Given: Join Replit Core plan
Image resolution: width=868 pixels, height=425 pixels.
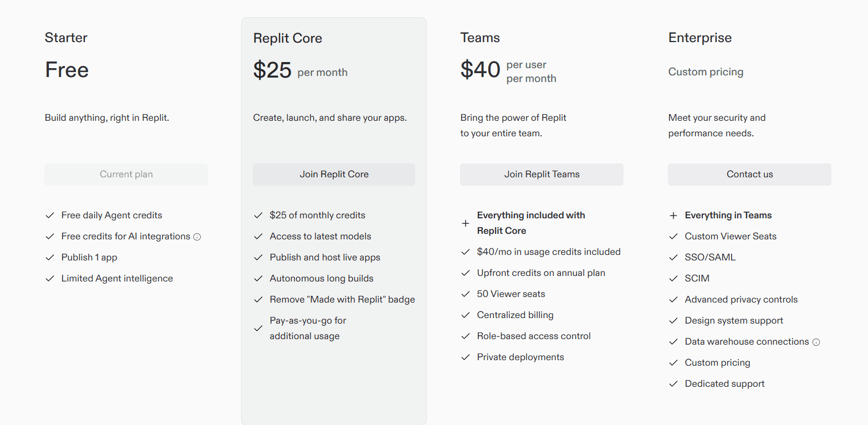Looking at the screenshot, I should pyautogui.click(x=333, y=174).
